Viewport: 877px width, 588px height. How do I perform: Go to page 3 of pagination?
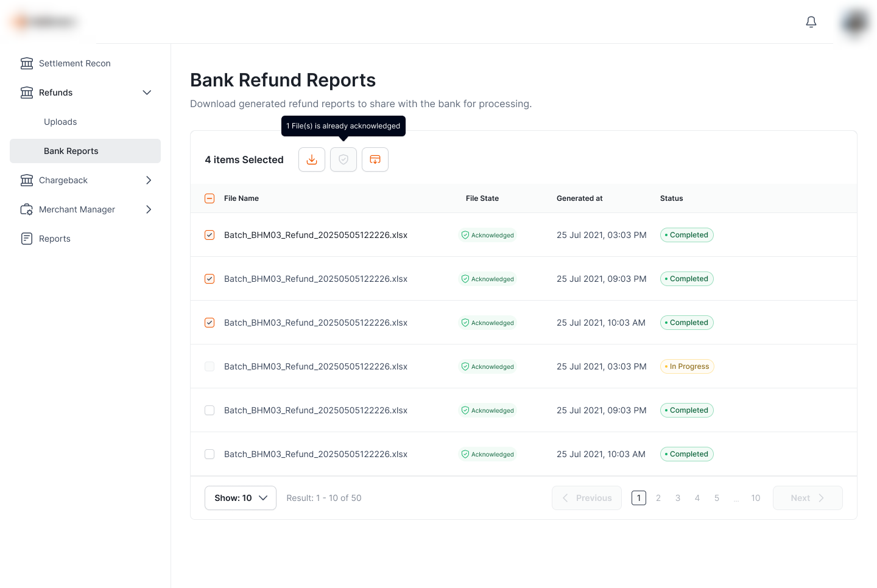pyautogui.click(x=678, y=498)
